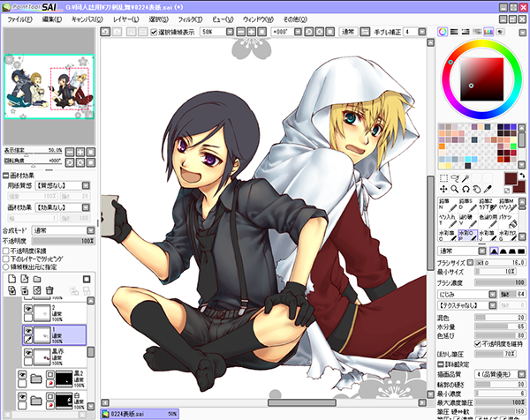Click the 通常 view mode button in toolbar
This screenshot has height=420, width=530.
tap(348, 32)
